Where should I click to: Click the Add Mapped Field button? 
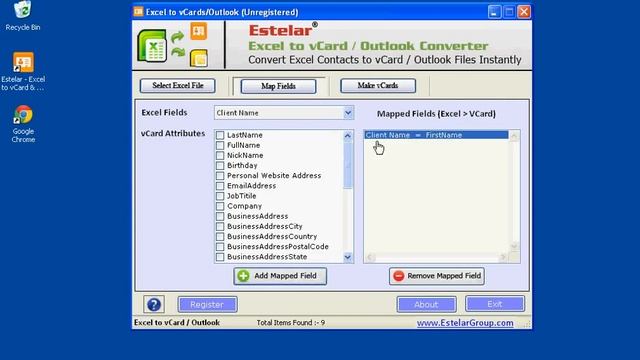280,276
